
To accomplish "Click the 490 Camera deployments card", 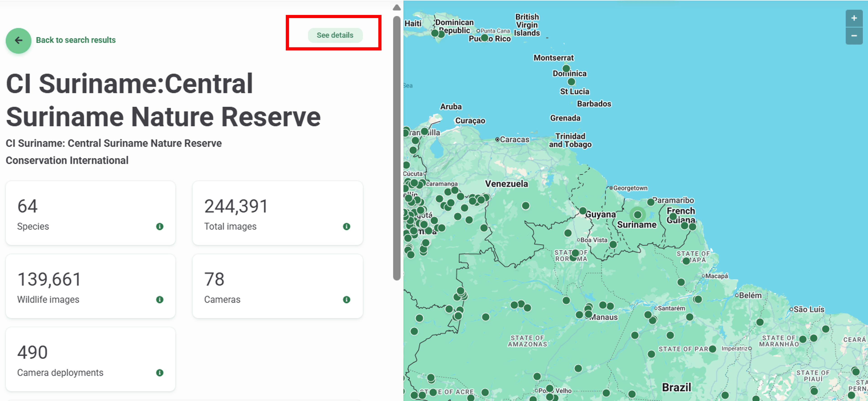I will click(x=90, y=359).
